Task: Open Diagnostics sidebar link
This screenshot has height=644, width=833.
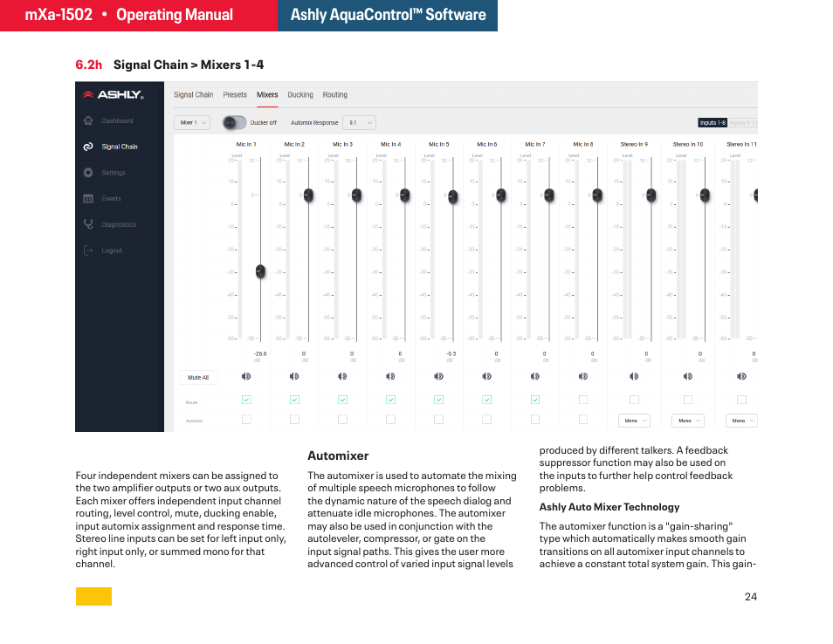Action: pos(119,224)
